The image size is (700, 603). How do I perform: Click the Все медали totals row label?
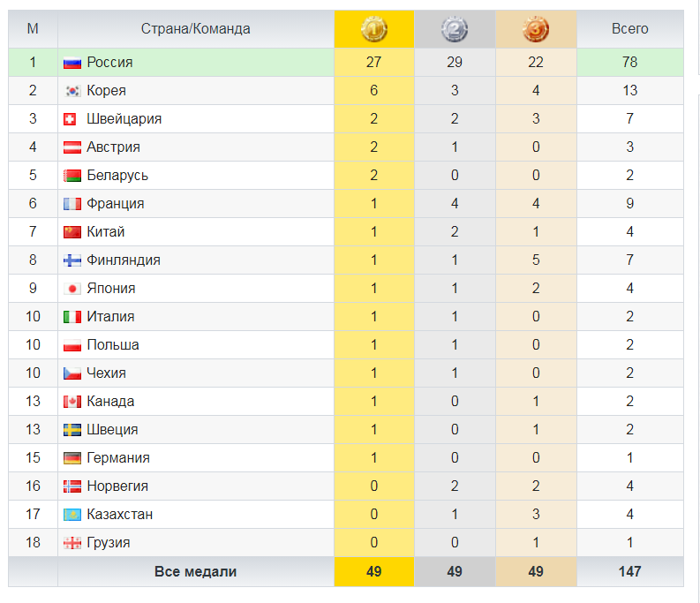196,572
